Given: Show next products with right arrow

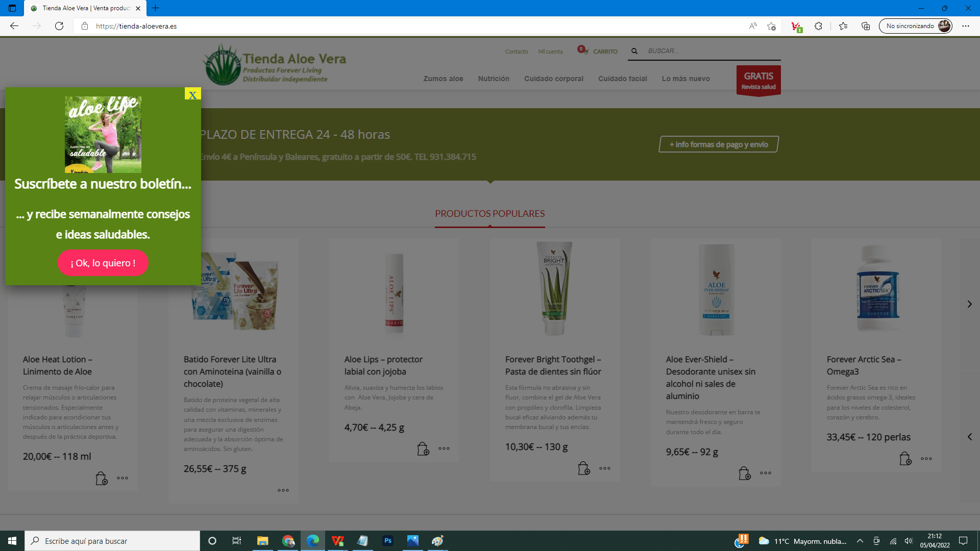Looking at the screenshot, I should pyautogui.click(x=969, y=304).
